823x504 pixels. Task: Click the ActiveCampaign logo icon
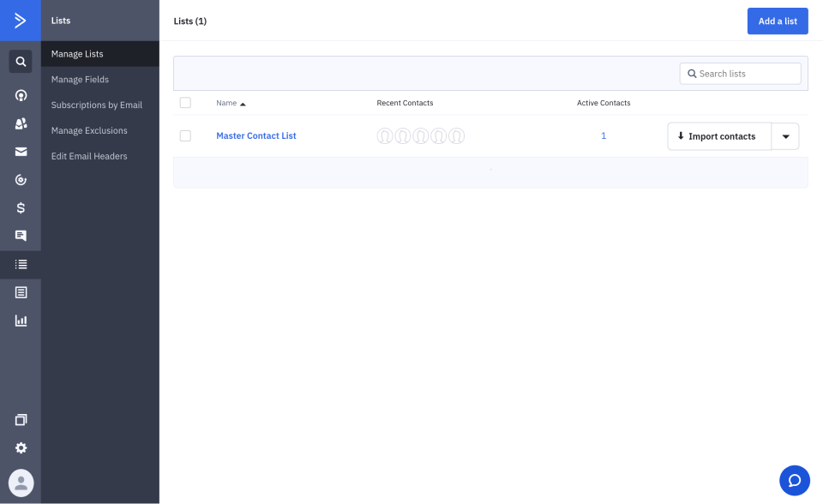click(x=20, y=21)
